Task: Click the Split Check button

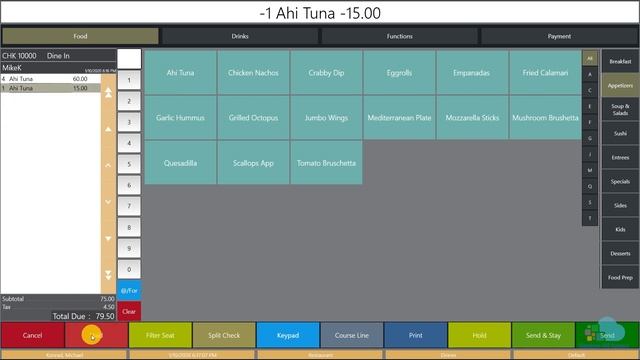Action: 224,335
